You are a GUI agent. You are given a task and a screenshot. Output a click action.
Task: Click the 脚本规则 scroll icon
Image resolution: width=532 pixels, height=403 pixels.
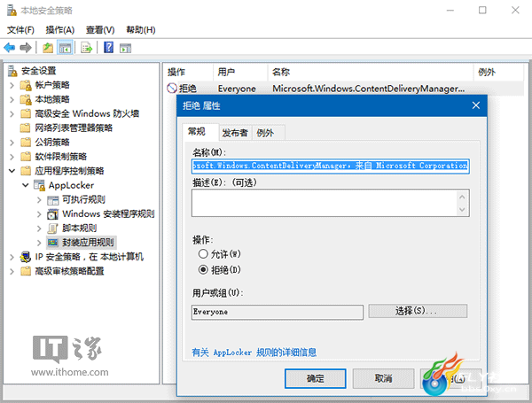[x=53, y=229]
